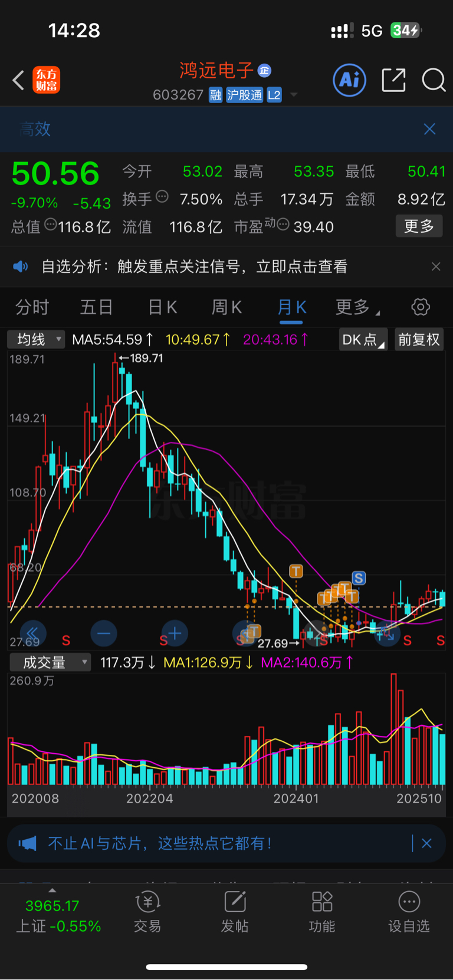
Task: Tap the 市盈 value 39.40
Action: click(x=314, y=227)
